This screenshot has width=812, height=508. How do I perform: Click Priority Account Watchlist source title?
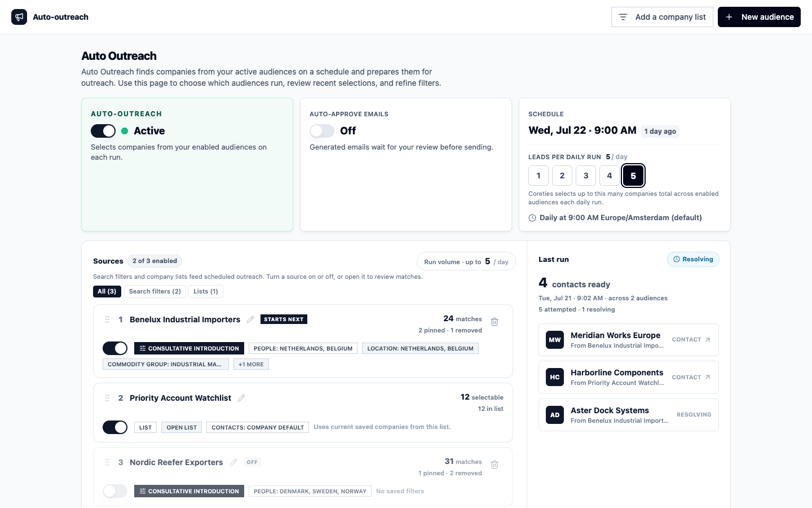point(180,398)
